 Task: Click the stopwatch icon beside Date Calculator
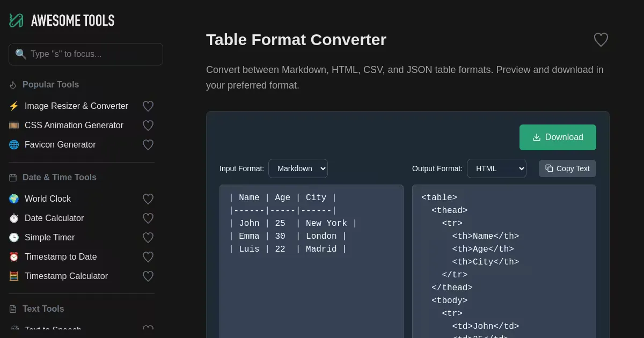click(14, 218)
